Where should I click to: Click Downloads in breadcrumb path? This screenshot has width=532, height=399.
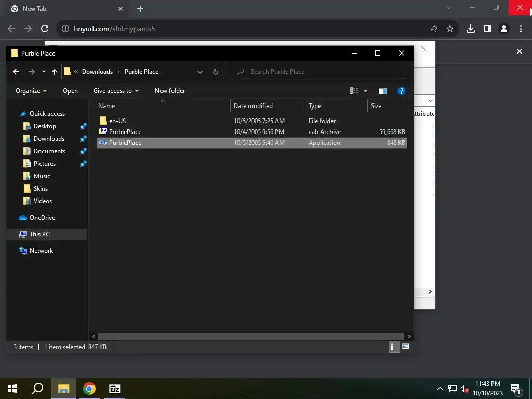(x=97, y=72)
